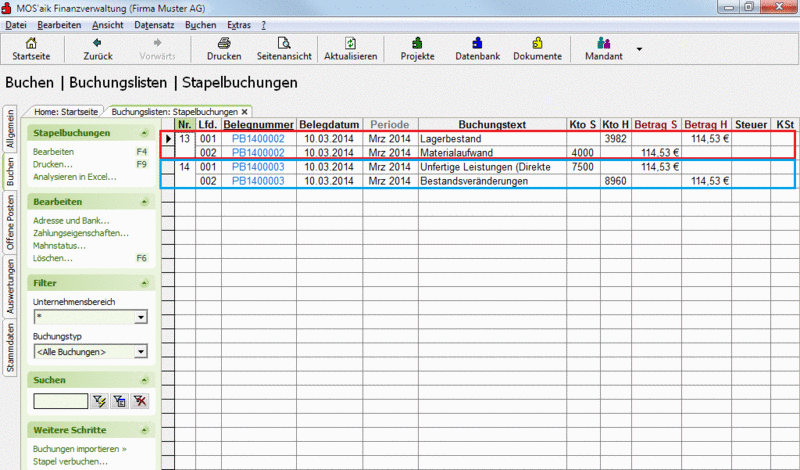Image resolution: width=800 pixels, height=470 pixels.
Task: Open Buchungstyp <Alle Buchungen> dropdown
Action: coord(141,352)
